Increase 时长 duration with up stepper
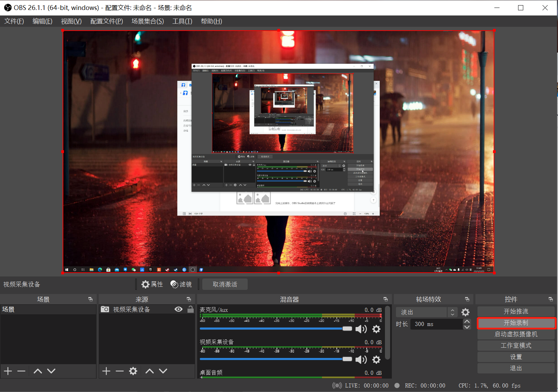The height and width of the screenshot is (392, 558). coord(467,322)
